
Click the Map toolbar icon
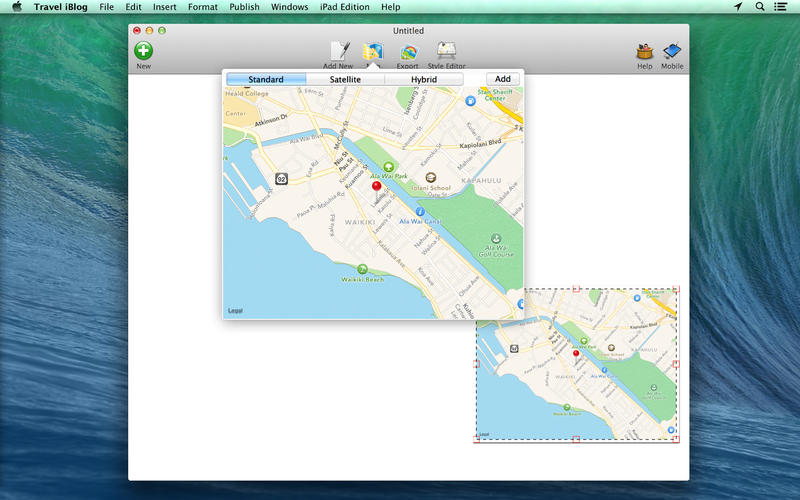coord(373,53)
